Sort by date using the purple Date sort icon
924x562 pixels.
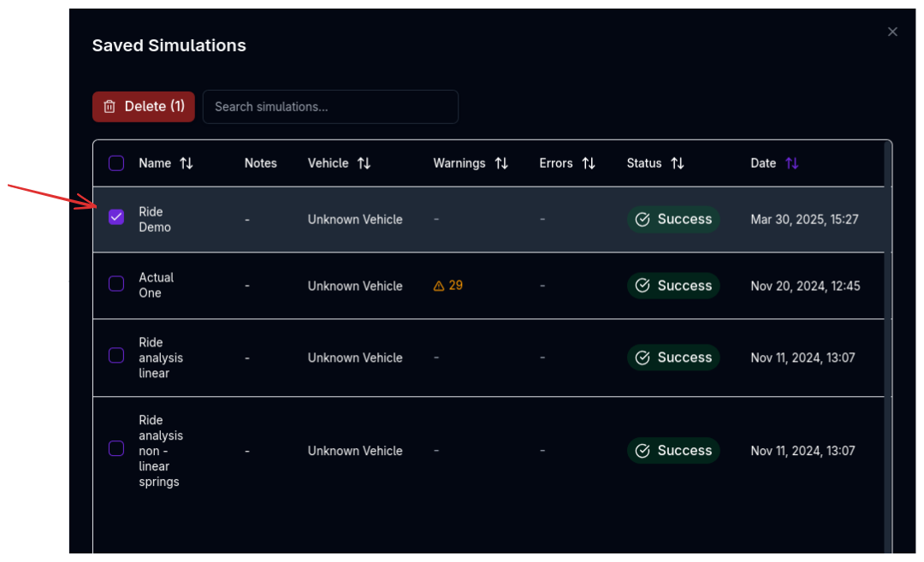(x=790, y=163)
